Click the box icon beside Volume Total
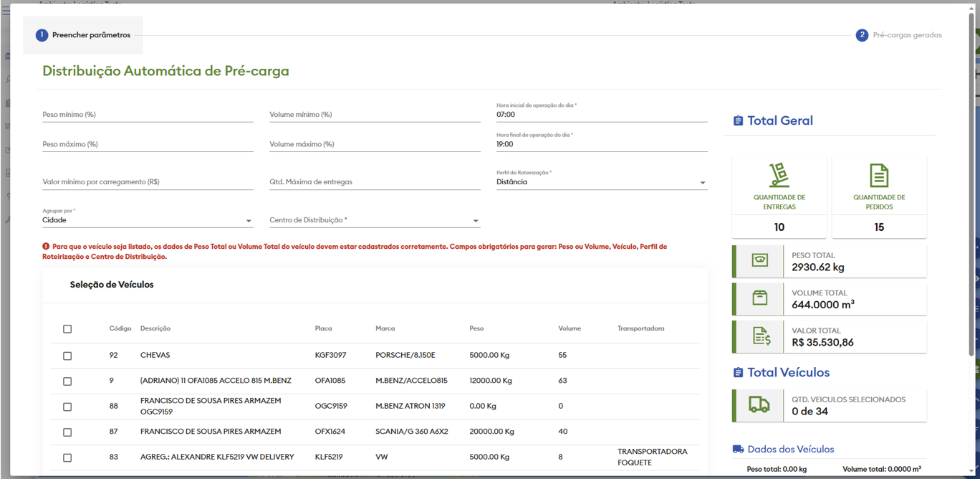 tap(759, 298)
